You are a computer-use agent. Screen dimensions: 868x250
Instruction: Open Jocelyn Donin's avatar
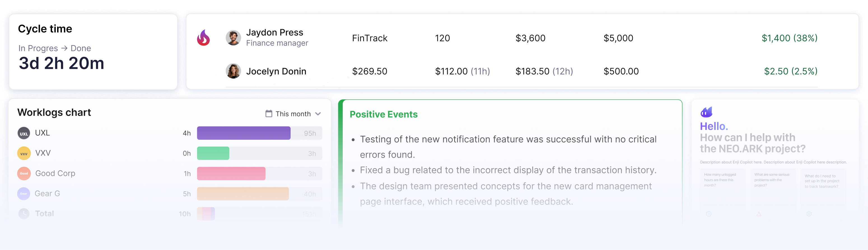pos(233,71)
